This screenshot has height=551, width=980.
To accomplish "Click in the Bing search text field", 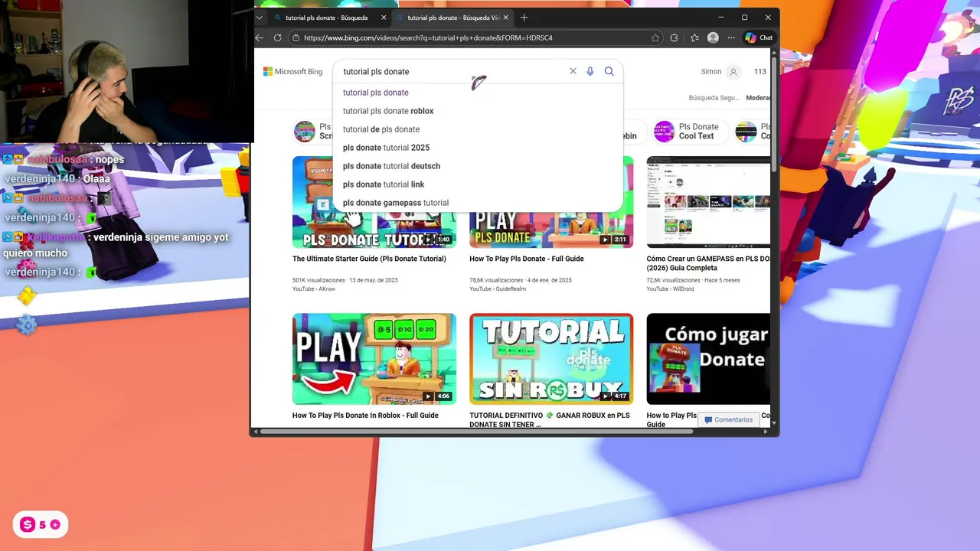I will coord(452,71).
